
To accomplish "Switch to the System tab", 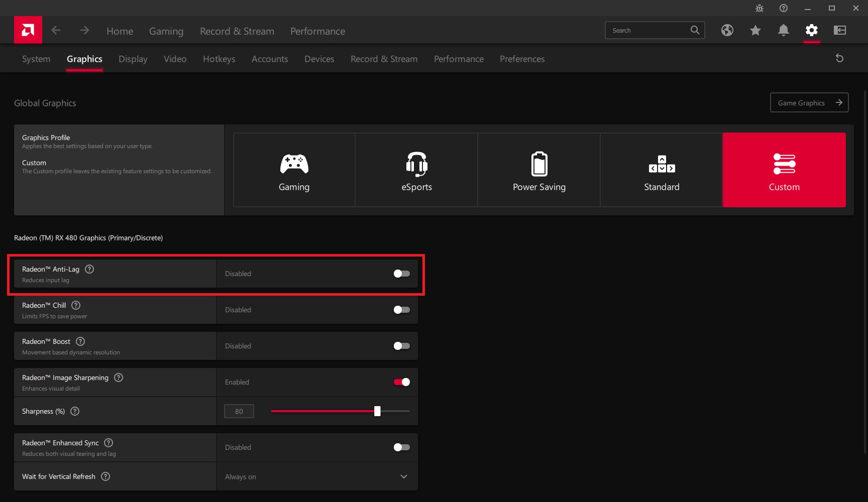I will tap(36, 59).
